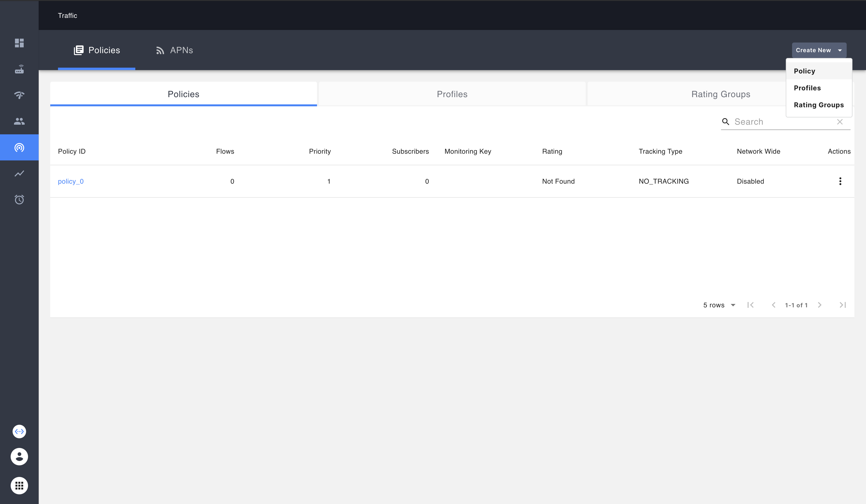866x504 pixels.
Task: Clear the search field with X
Action: click(839, 122)
